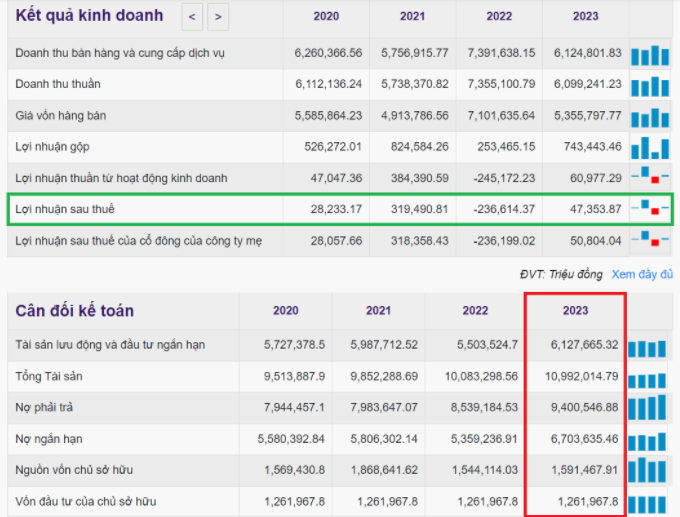Click the value 824,584.26
The image size is (680, 517).
[x=420, y=147]
